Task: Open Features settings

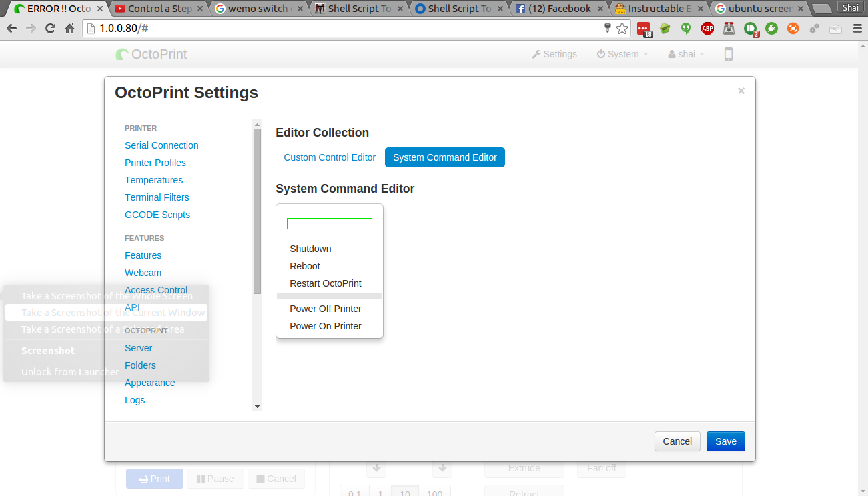Action: tap(143, 255)
